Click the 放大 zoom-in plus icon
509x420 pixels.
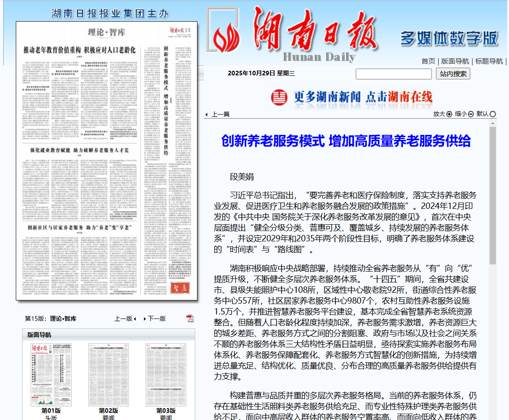(x=449, y=114)
